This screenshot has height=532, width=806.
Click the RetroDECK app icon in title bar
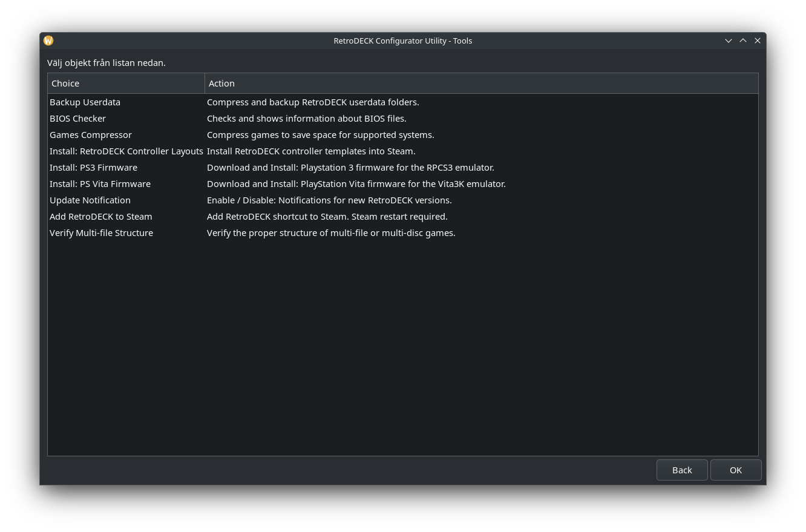point(48,41)
